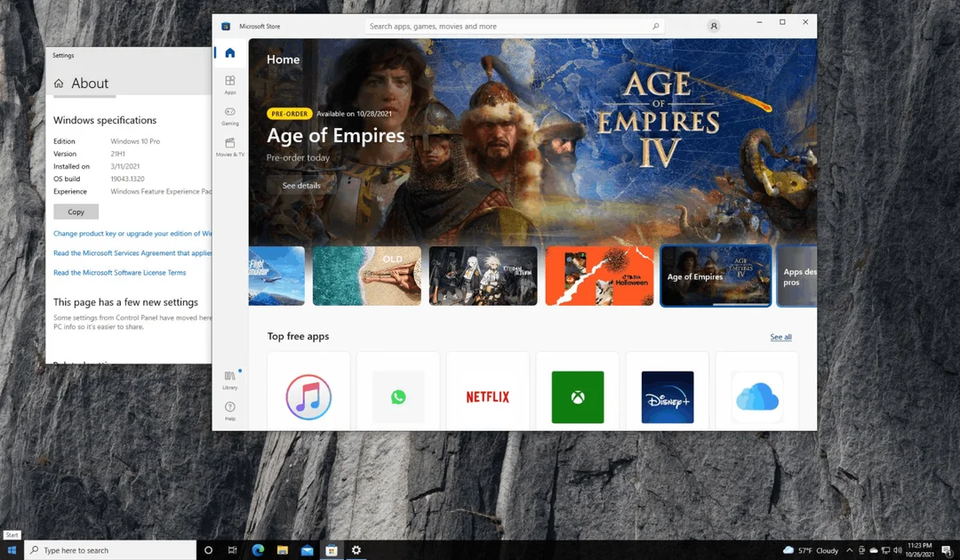Click See details for Age of Empires

point(301,186)
